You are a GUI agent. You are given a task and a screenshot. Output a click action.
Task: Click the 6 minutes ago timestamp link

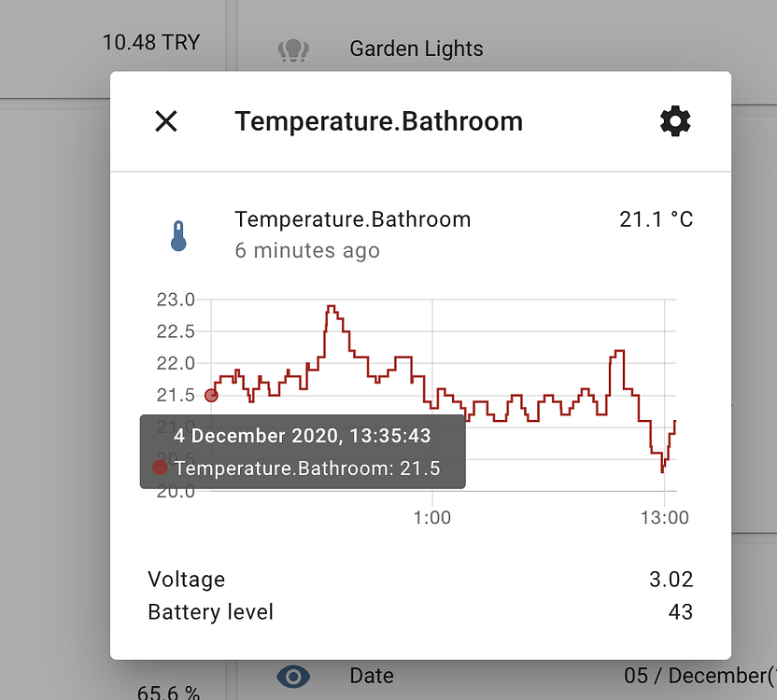pyautogui.click(x=307, y=250)
